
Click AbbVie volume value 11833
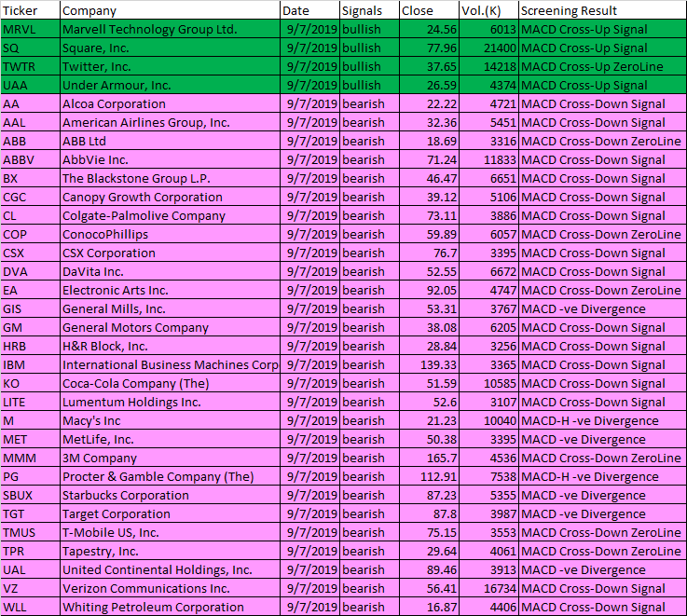[x=488, y=159]
